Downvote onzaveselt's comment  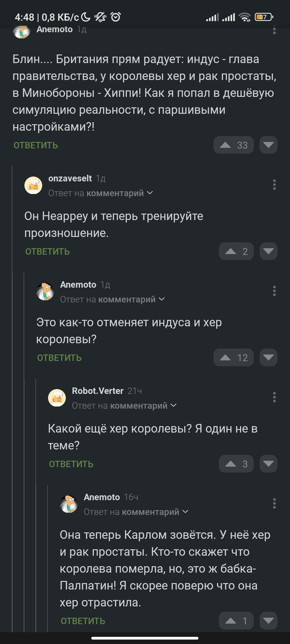click(x=268, y=251)
